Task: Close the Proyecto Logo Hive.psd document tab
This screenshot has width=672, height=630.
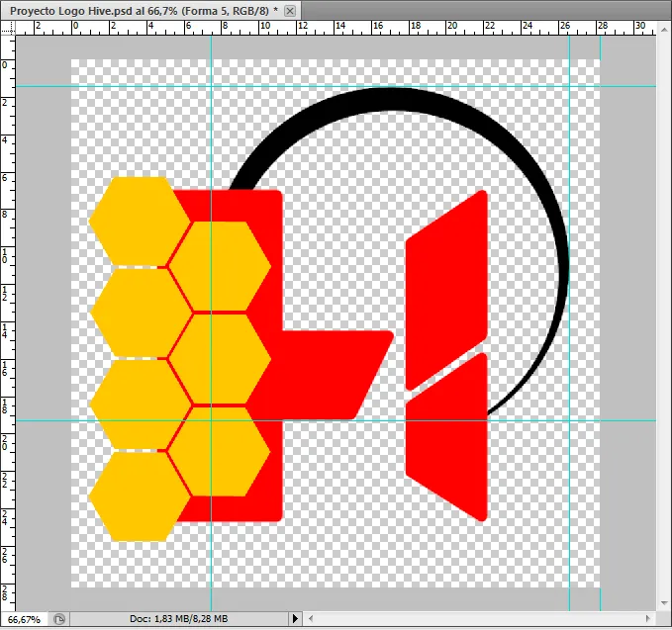Action: point(290,11)
